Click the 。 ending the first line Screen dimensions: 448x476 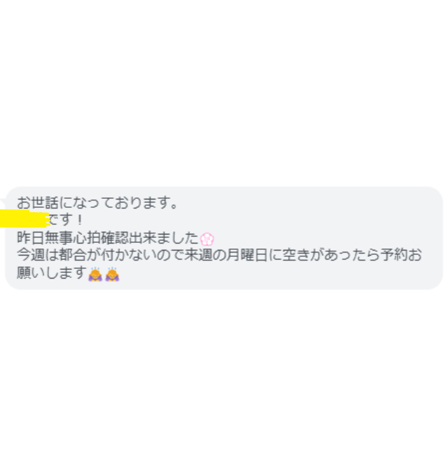(x=174, y=205)
